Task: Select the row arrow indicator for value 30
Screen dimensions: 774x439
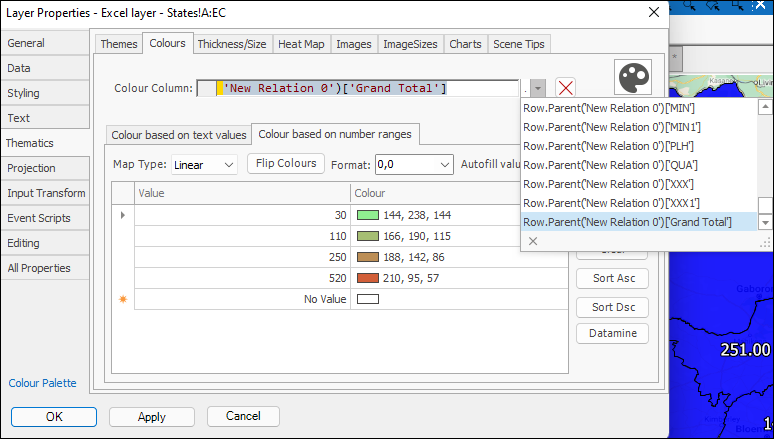Action: pyautogui.click(x=123, y=214)
